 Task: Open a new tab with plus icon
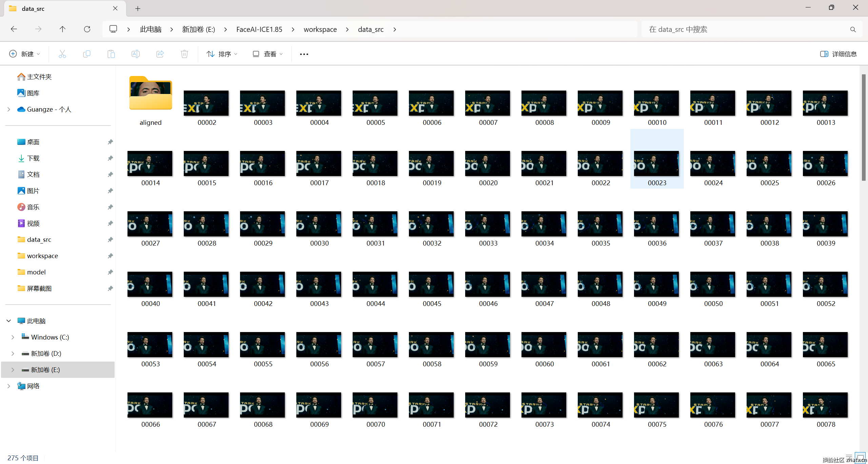pyautogui.click(x=138, y=8)
